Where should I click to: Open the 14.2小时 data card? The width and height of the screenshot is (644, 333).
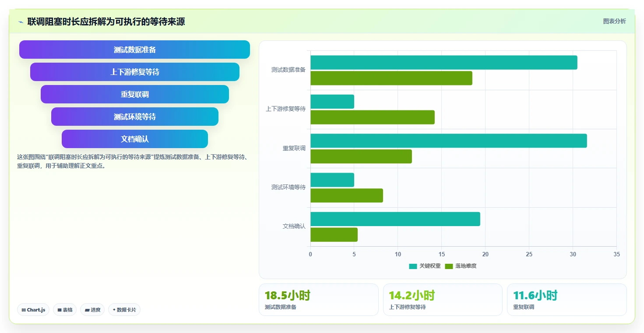point(443,300)
